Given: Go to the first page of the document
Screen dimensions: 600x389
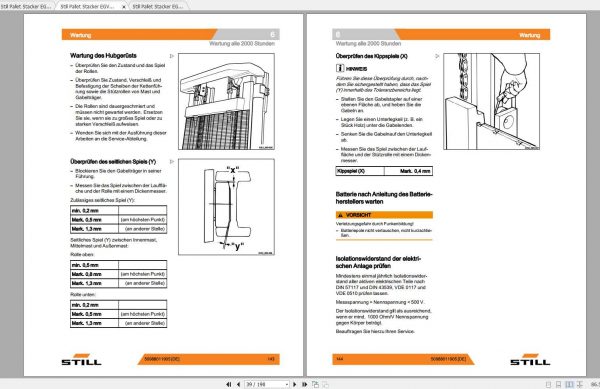Looking at the screenshot, I should coord(228,384).
